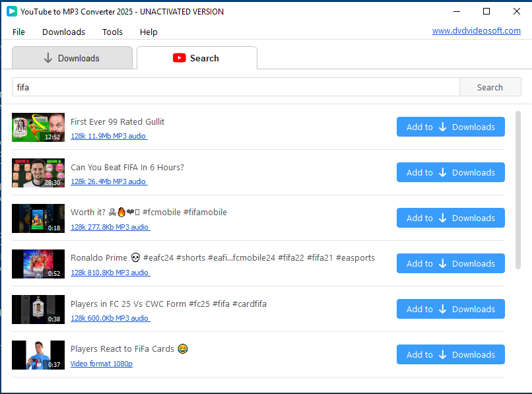Screen dimensions: 532x394
Task: Click the search field containing 'fifa'
Action: pyautogui.click(x=236, y=87)
